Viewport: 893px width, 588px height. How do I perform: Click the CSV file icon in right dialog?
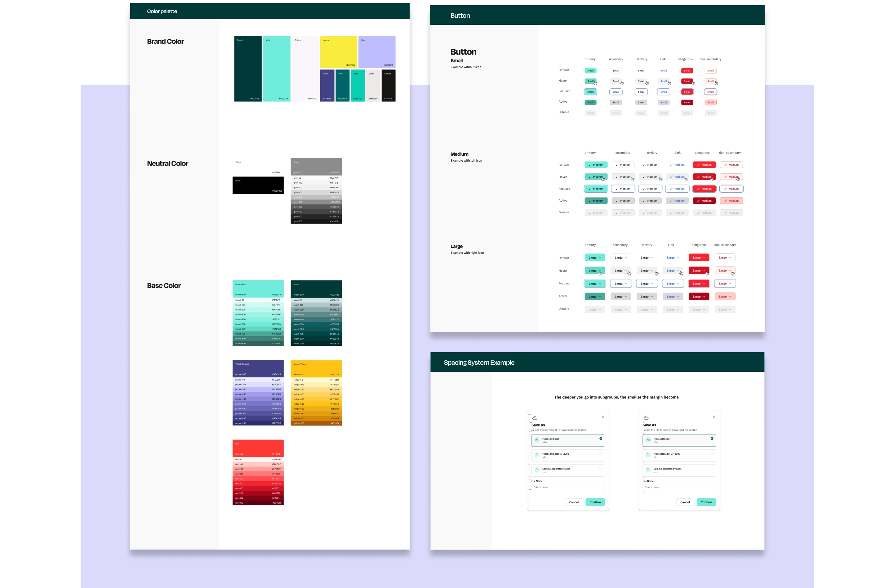tap(648, 470)
